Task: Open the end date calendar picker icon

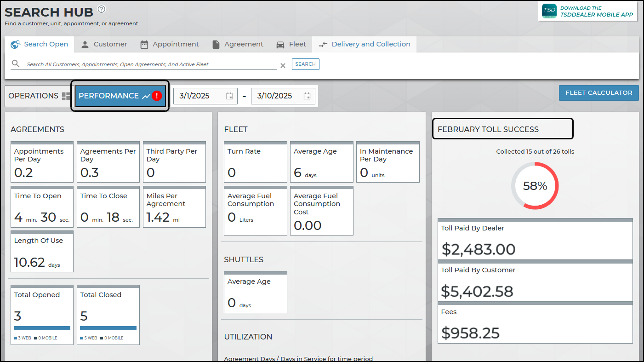Action: pos(307,96)
